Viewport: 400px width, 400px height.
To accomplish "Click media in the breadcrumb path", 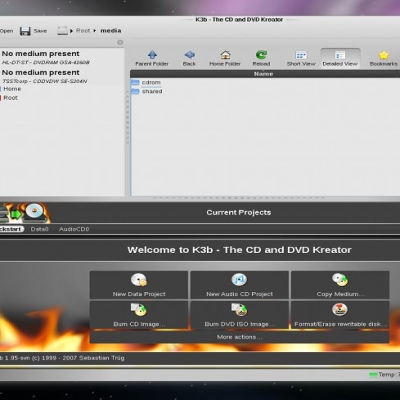I will [111, 31].
